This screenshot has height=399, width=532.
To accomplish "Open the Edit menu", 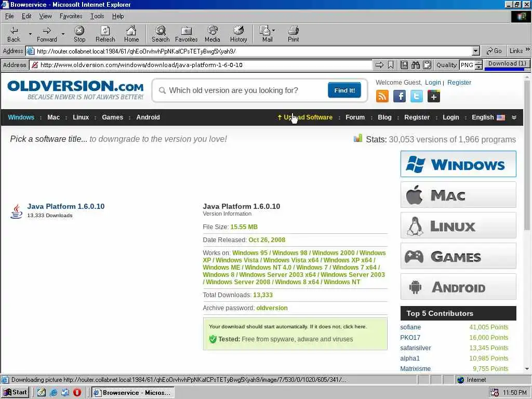I will pos(26,16).
